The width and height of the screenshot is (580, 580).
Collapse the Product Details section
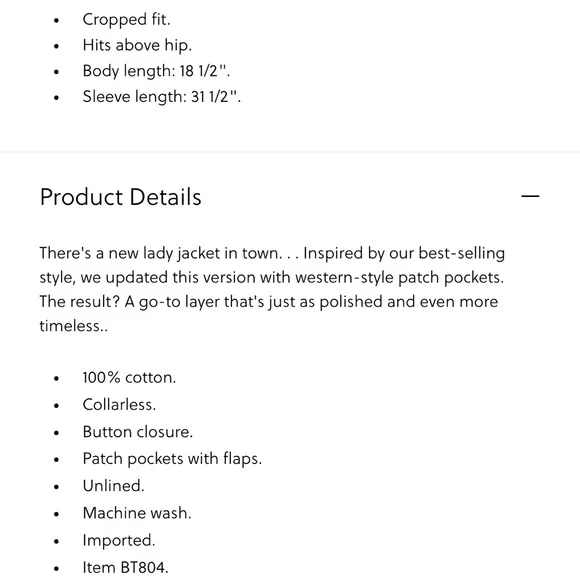530,196
